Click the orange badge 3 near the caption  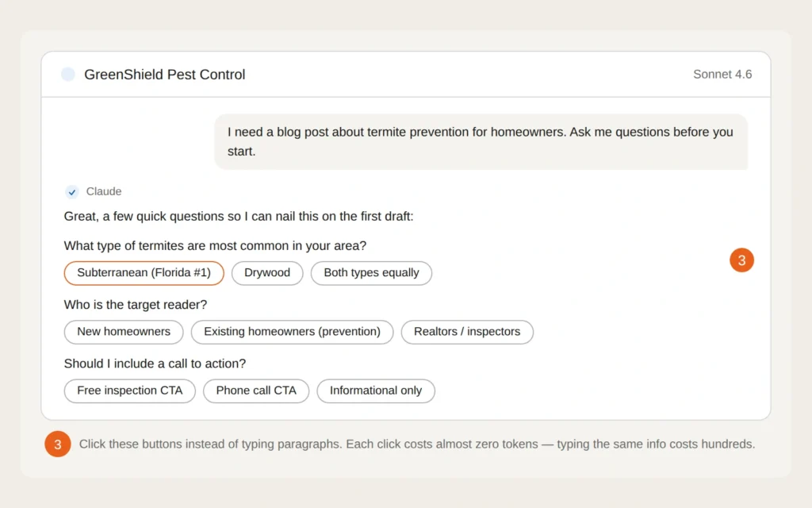click(x=57, y=444)
